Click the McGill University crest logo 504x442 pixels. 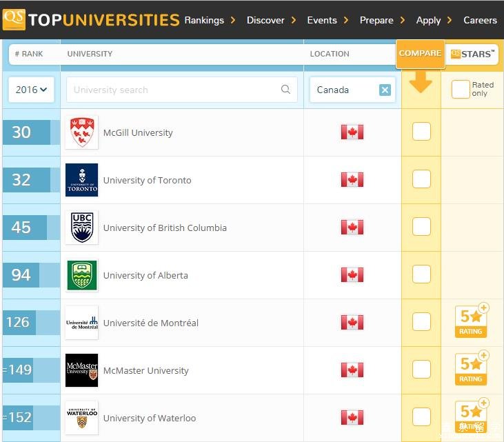point(81,132)
